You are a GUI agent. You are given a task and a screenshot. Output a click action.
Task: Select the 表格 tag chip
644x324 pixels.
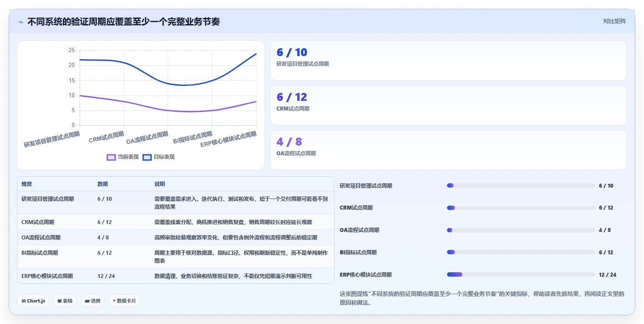tap(65, 301)
